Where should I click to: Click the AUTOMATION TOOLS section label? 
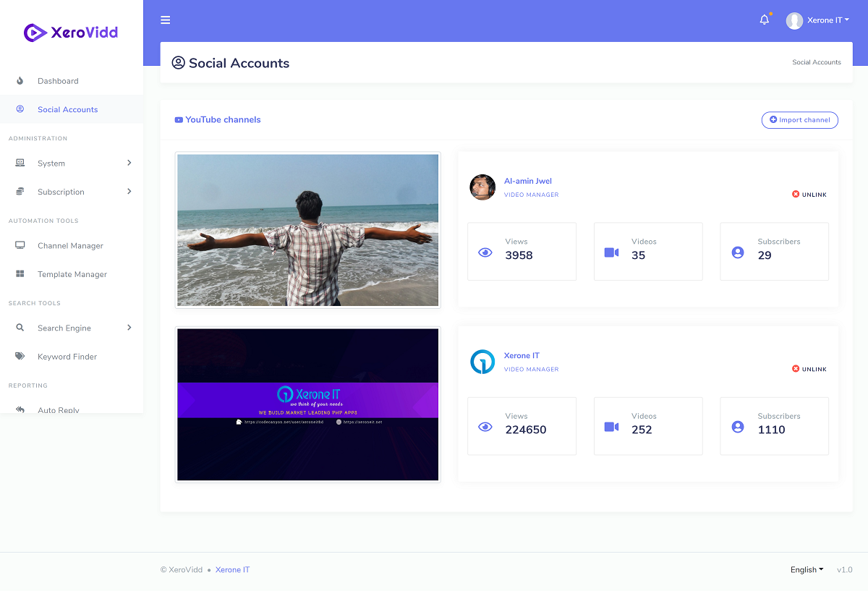[43, 221]
